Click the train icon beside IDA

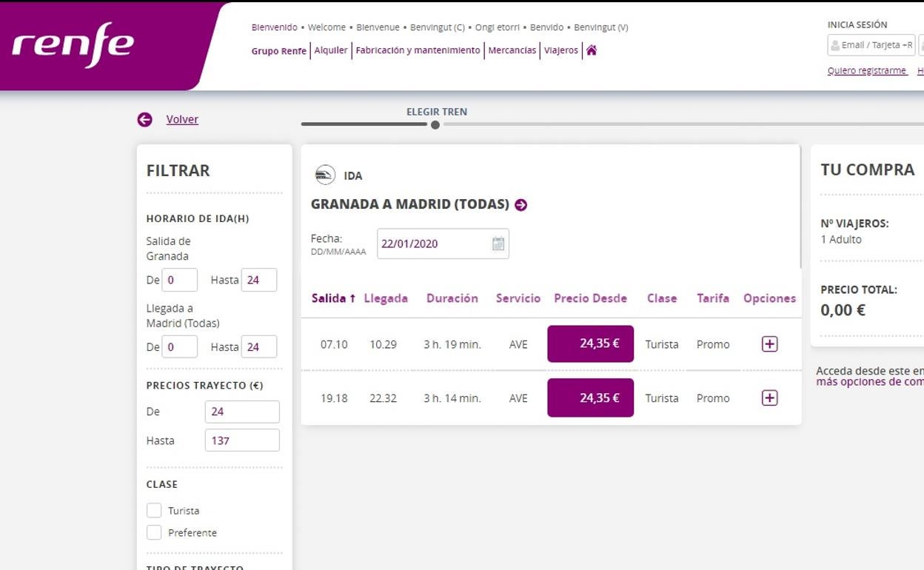pos(324,175)
